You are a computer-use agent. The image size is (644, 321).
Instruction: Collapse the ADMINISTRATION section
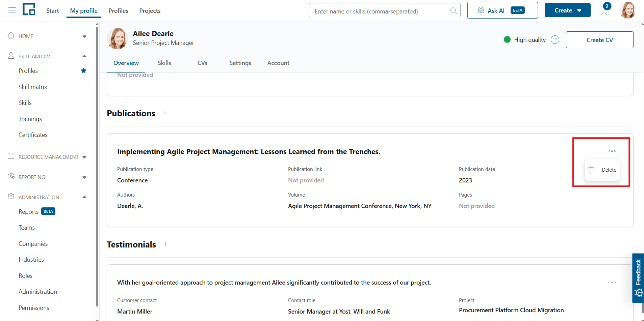click(84, 197)
